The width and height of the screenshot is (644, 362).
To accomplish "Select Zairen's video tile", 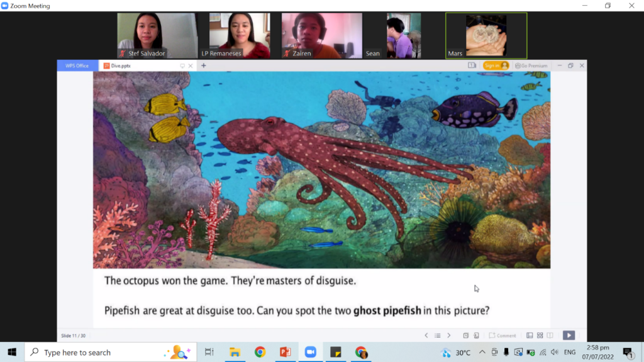I will [322, 35].
